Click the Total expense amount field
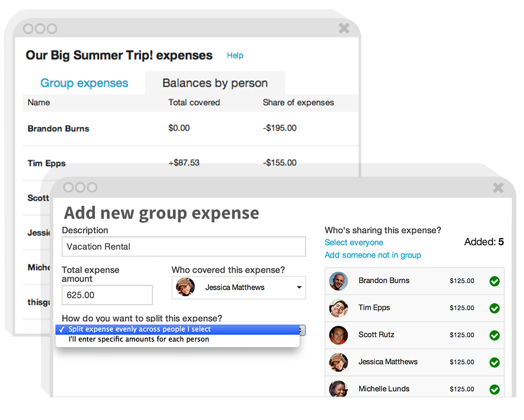The height and width of the screenshot is (420, 524). tap(107, 295)
